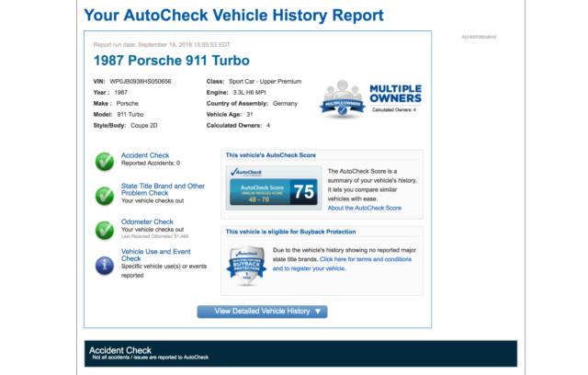This screenshot has width=588, height=375.
Task: Click the State Title Brand green checkmark icon
Action: 105,195
